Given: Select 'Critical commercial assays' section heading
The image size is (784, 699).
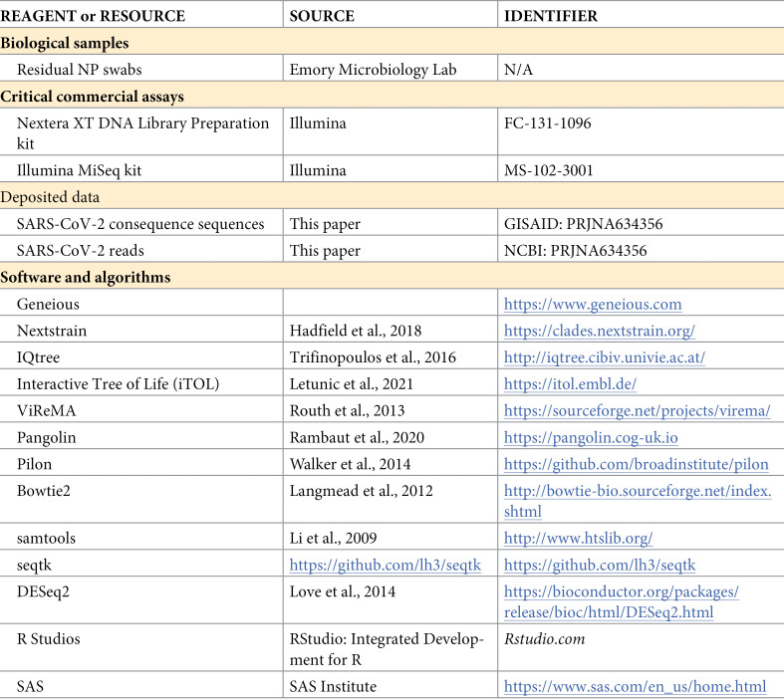Looking at the screenshot, I should click(x=92, y=96).
